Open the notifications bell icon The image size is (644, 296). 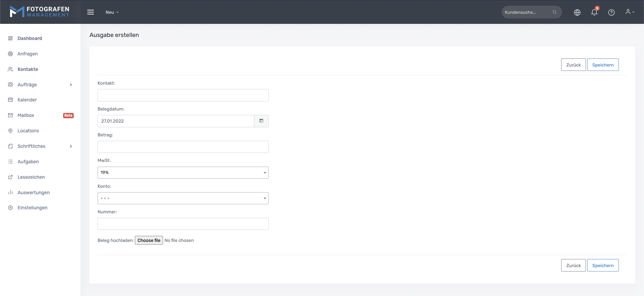pos(594,12)
